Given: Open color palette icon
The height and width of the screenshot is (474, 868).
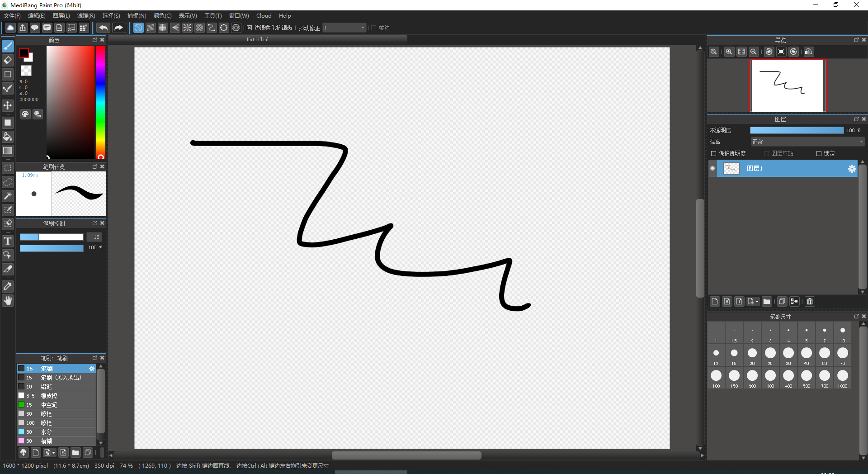Looking at the screenshot, I should (x=25, y=114).
